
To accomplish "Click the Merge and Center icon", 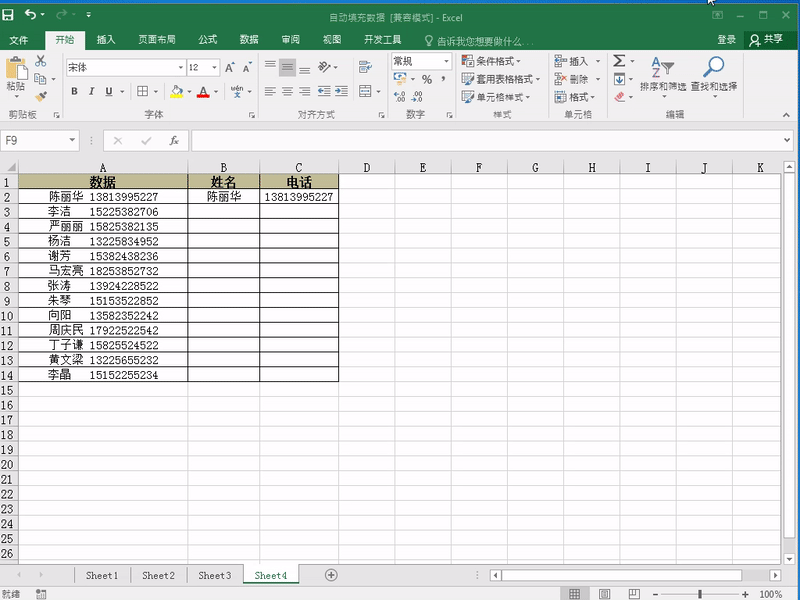I will 365,91.
